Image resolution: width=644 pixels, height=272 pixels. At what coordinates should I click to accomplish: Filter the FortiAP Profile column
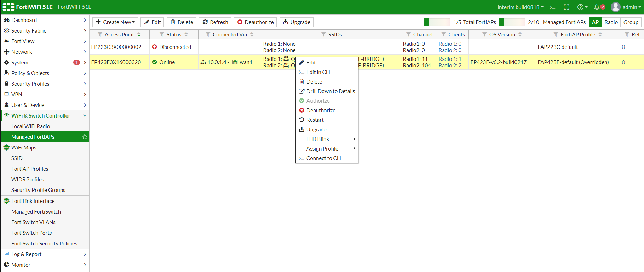click(x=556, y=34)
